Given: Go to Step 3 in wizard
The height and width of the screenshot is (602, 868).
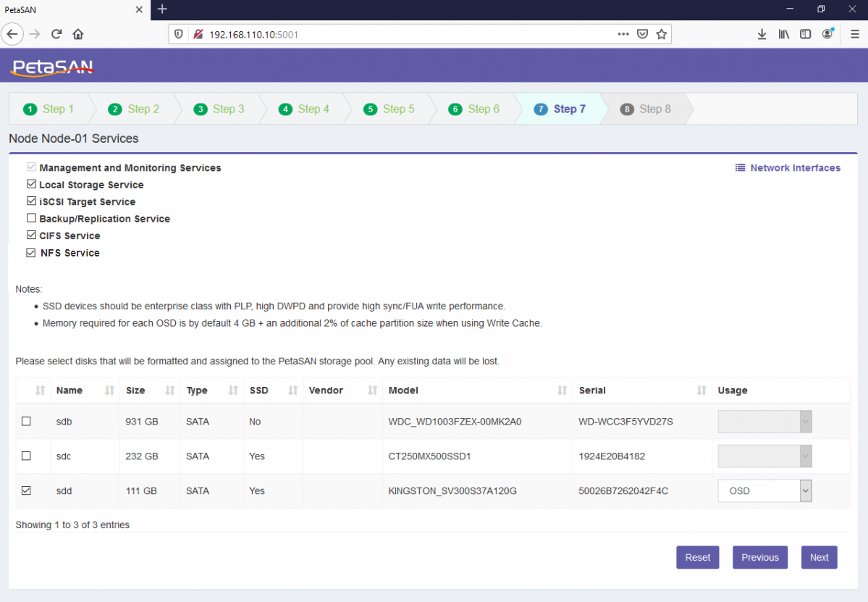Looking at the screenshot, I should [219, 109].
